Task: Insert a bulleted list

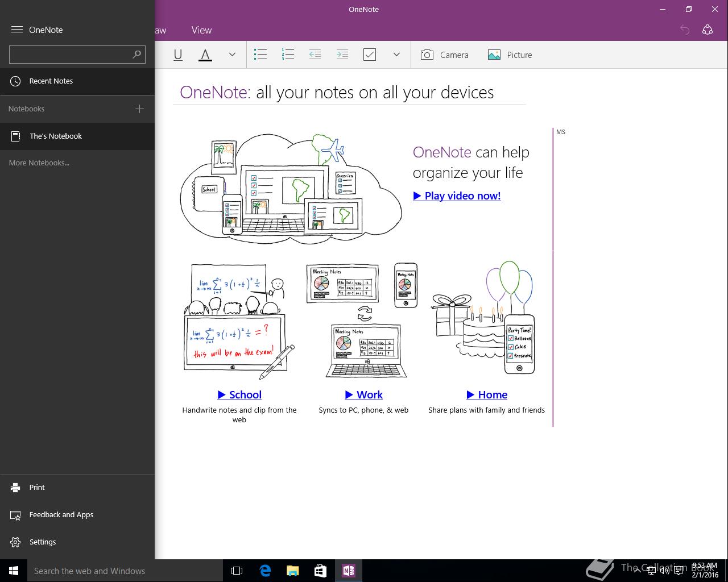Action: 260,55
